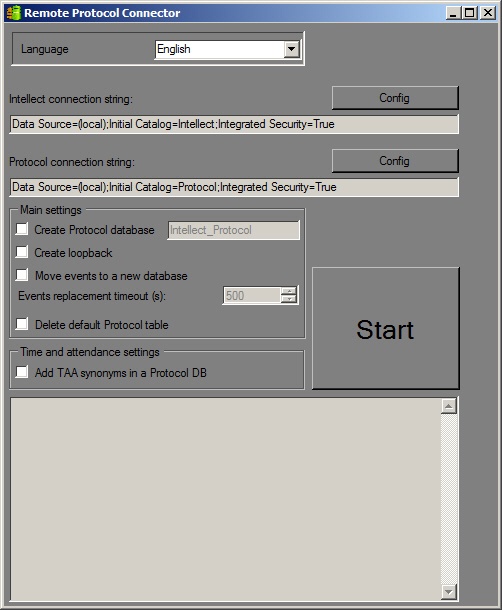Click the 500 timeout value field
The width and height of the screenshot is (502, 610).
252,296
